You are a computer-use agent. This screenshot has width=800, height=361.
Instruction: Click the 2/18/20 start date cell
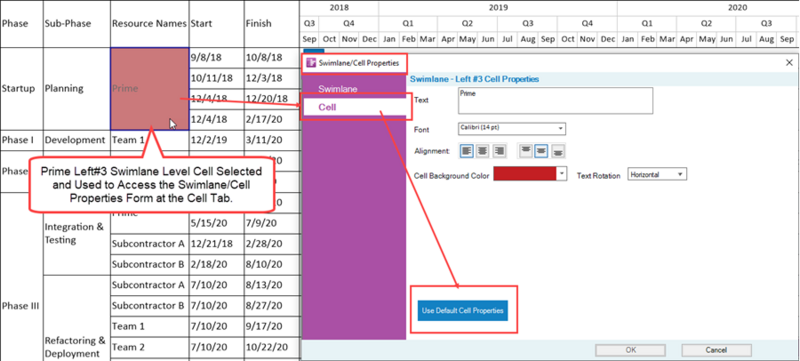216,265
